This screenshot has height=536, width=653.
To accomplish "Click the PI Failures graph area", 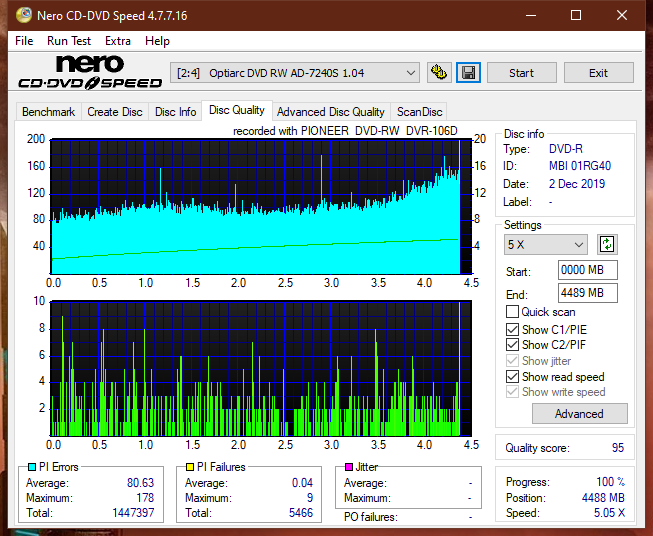I will coord(261,369).
